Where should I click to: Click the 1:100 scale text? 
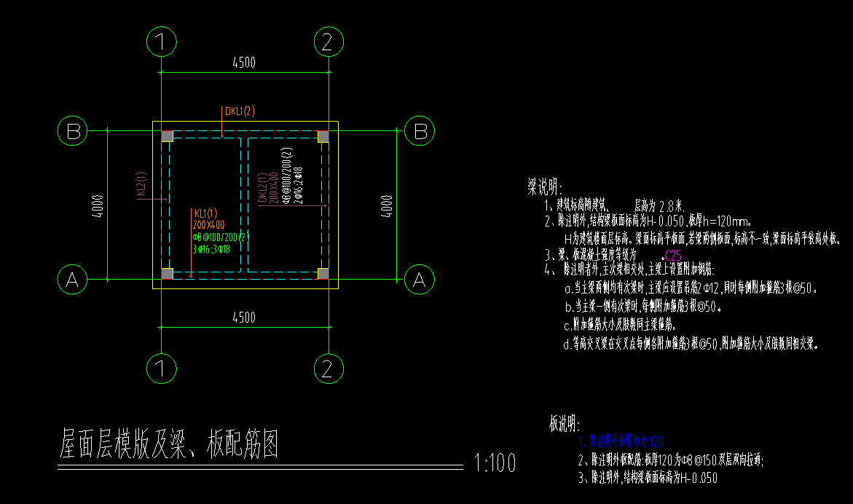[495, 463]
